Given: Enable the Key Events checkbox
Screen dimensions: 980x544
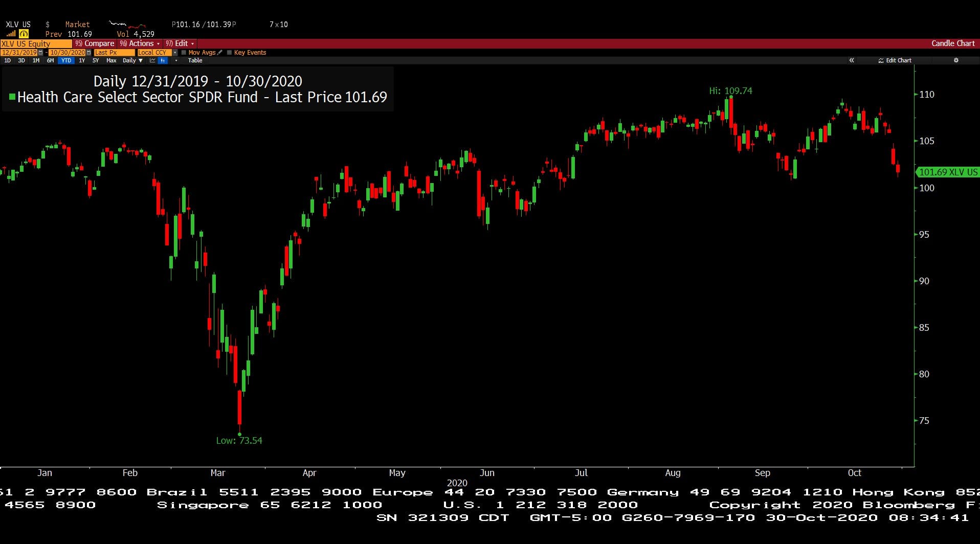Looking at the screenshot, I should pos(229,53).
